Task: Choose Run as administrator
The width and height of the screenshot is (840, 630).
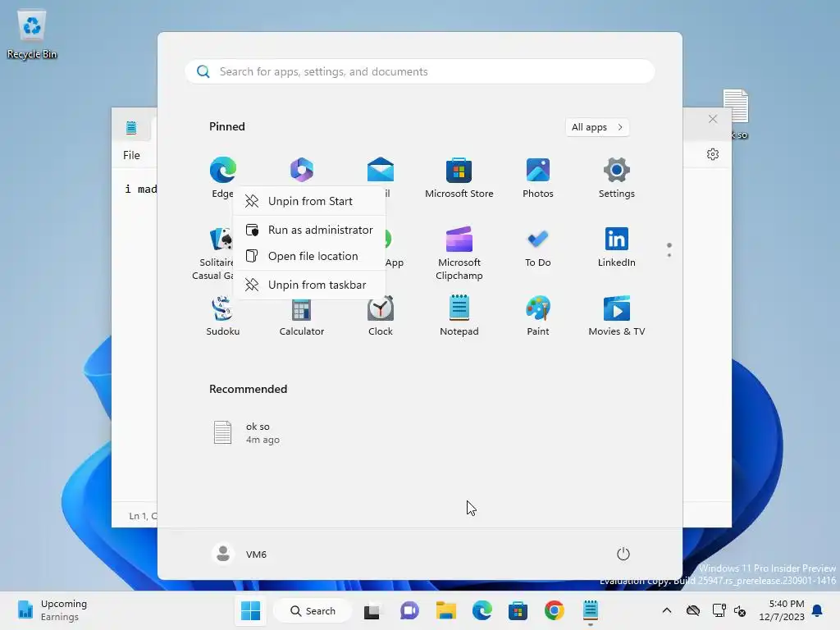Action: pos(309,230)
